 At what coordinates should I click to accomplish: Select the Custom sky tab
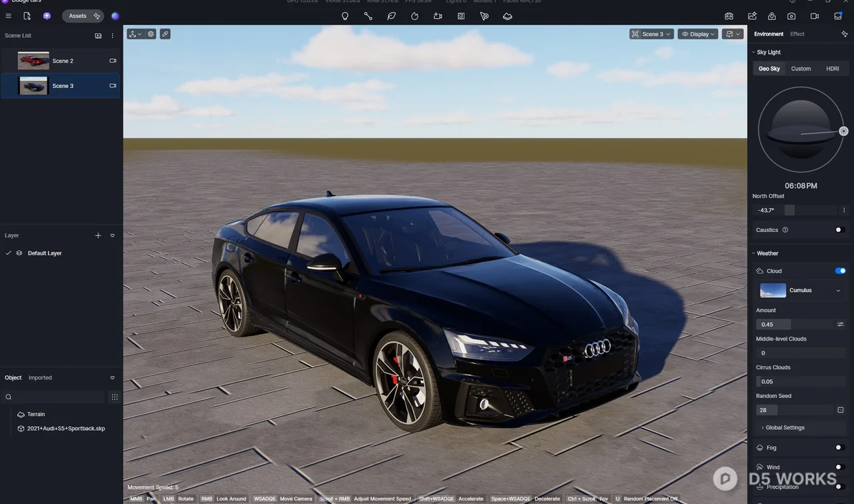801,69
